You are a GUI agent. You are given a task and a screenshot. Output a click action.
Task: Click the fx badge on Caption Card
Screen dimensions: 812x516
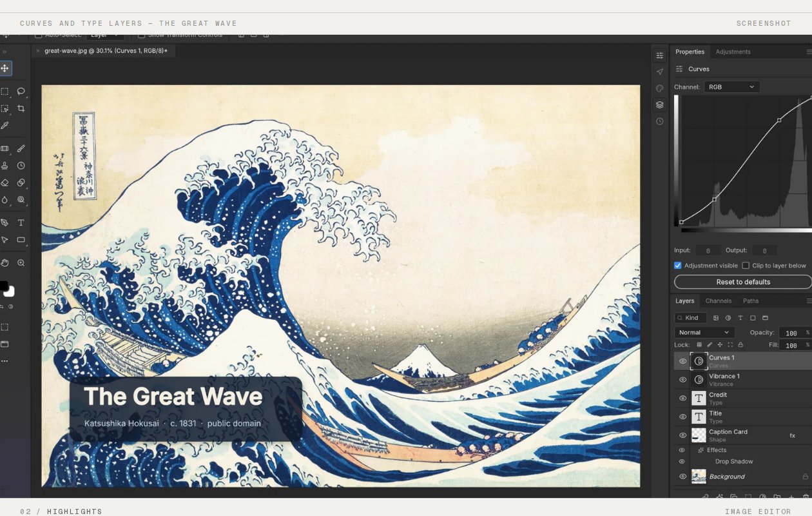[792, 435]
